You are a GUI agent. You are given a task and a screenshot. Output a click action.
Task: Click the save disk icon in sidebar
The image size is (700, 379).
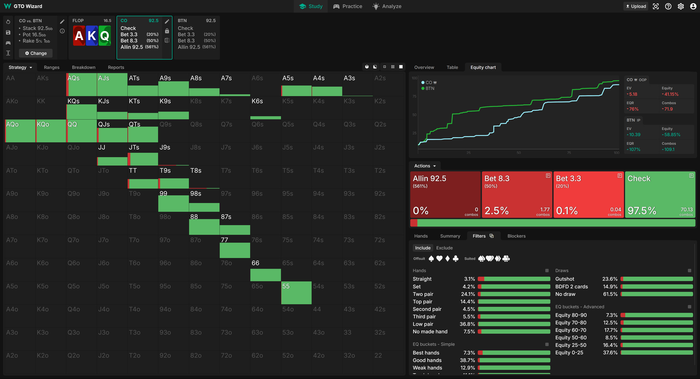[8, 32]
